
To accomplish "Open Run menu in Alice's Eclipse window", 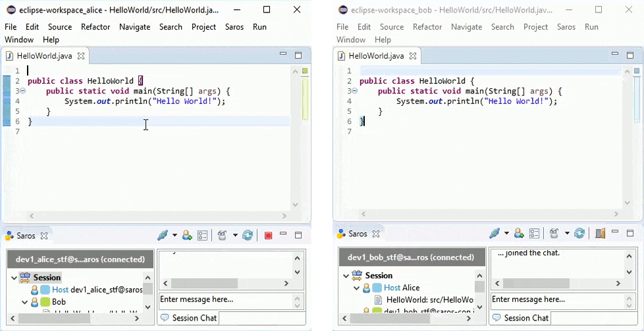I will pos(259,27).
